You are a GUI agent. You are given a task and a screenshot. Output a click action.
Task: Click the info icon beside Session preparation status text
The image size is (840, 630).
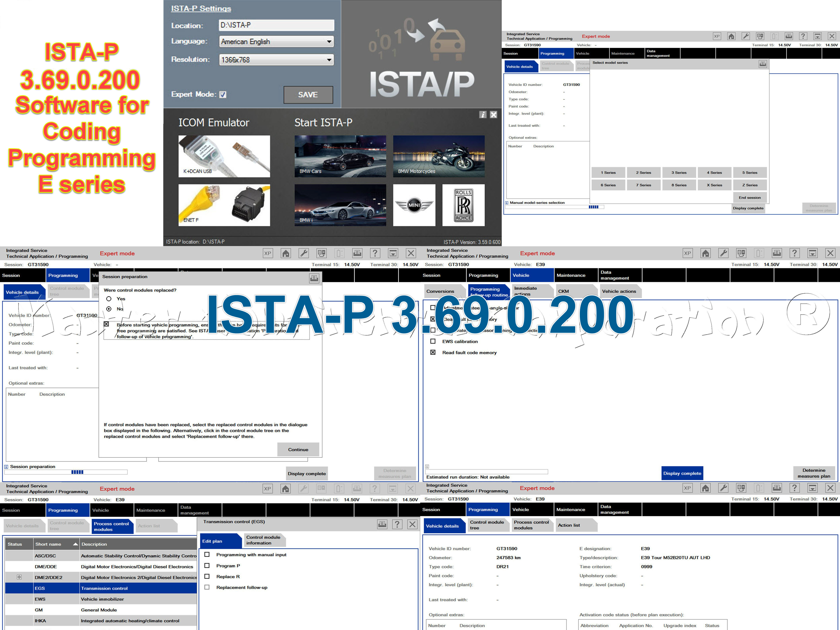tap(6, 467)
